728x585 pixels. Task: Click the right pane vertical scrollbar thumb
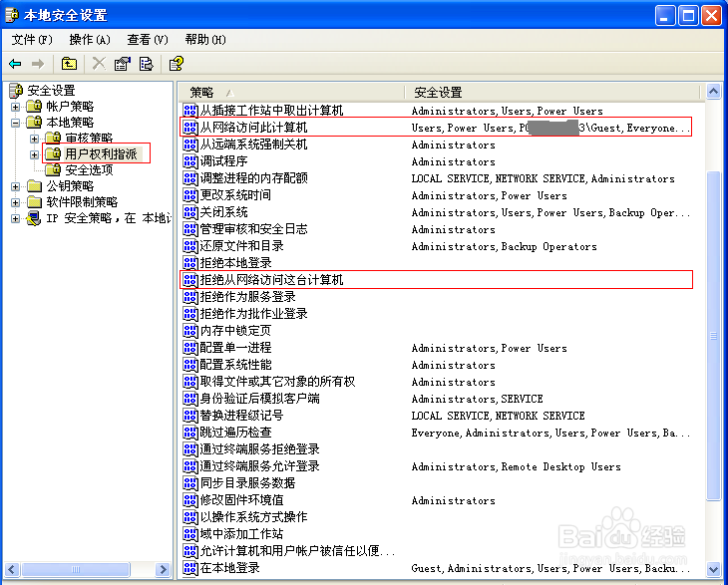[714, 336]
